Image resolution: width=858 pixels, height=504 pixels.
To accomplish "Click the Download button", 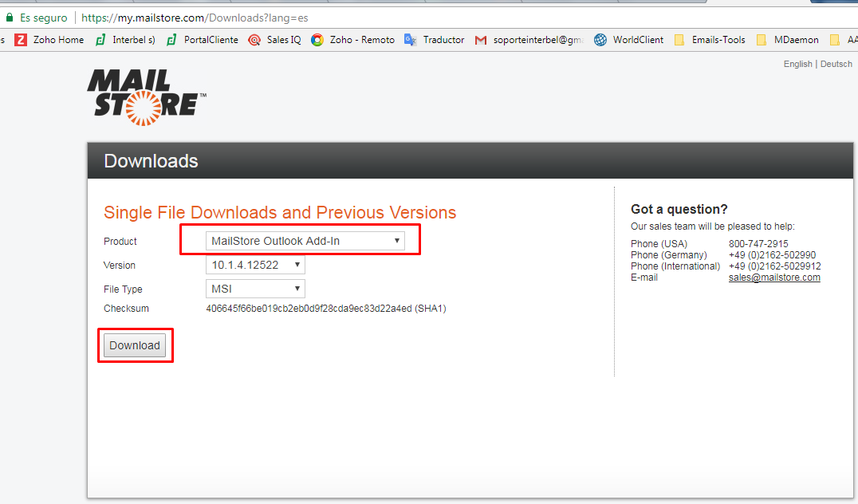I will pyautogui.click(x=135, y=345).
